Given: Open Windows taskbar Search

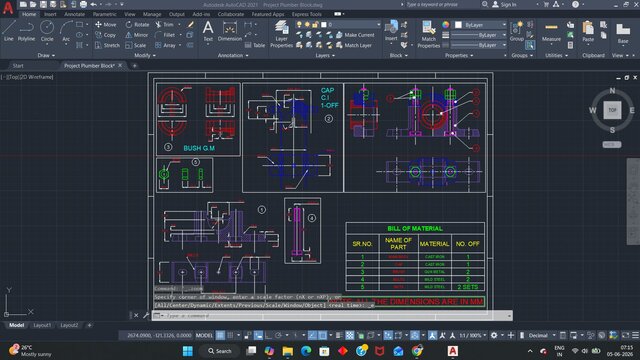Looking at the screenshot, I should coord(220,351).
